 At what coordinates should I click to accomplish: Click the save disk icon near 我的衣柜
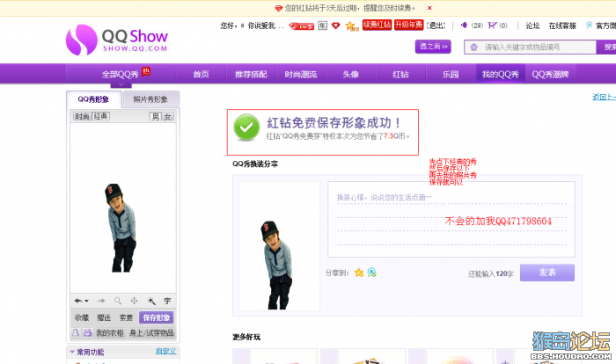pos(88,333)
